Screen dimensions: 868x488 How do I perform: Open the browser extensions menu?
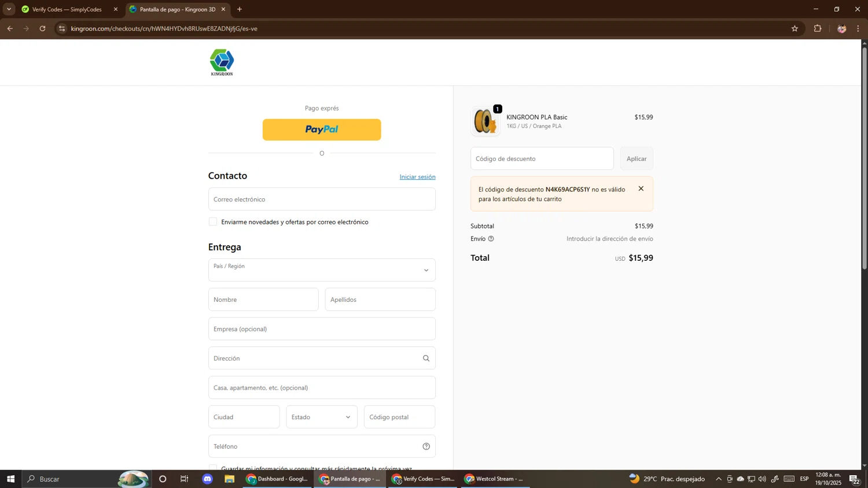(818, 28)
